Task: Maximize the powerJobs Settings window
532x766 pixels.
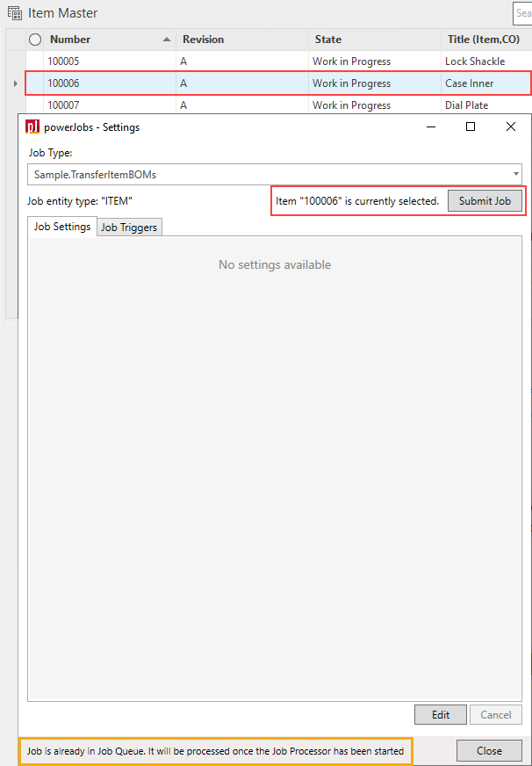Action: [471, 127]
